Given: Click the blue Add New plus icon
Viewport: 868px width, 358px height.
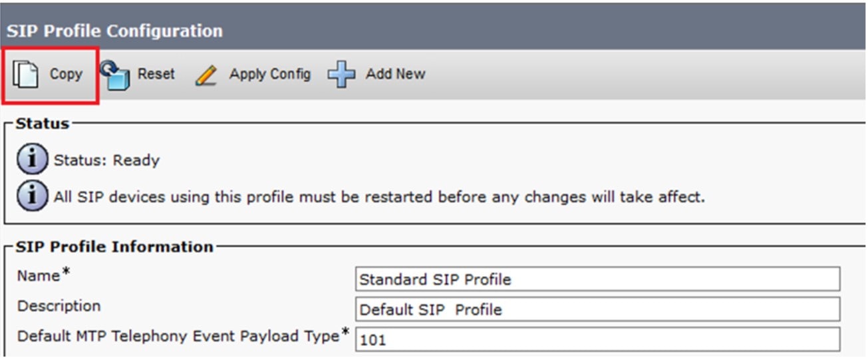Looking at the screenshot, I should click(341, 75).
